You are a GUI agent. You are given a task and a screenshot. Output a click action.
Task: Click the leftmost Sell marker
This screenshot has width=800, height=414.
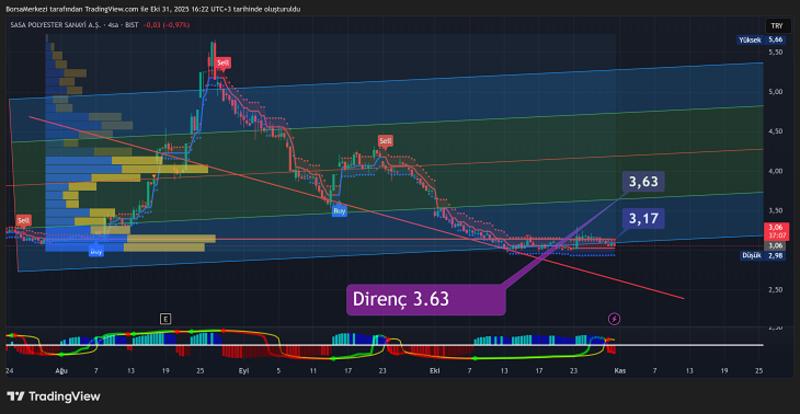[23, 219]
